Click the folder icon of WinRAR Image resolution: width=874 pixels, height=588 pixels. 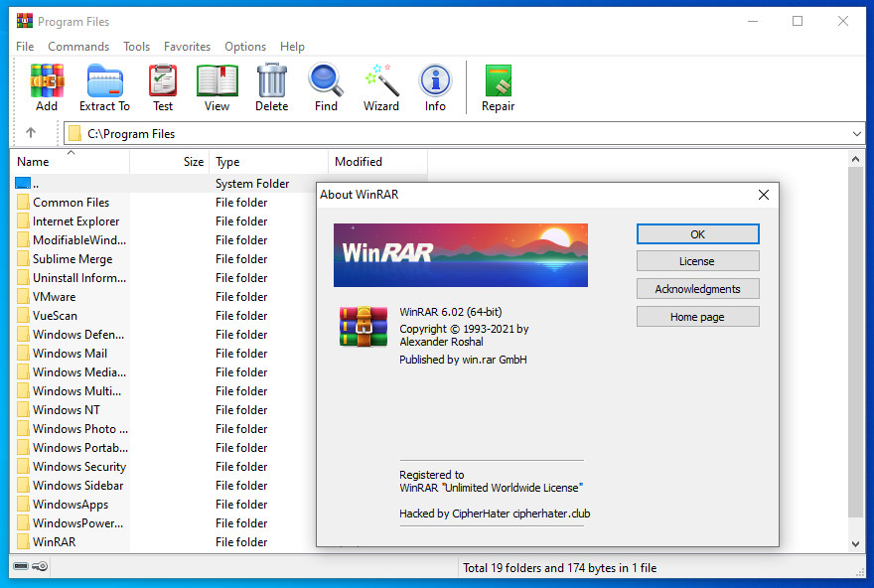(23, 541)
